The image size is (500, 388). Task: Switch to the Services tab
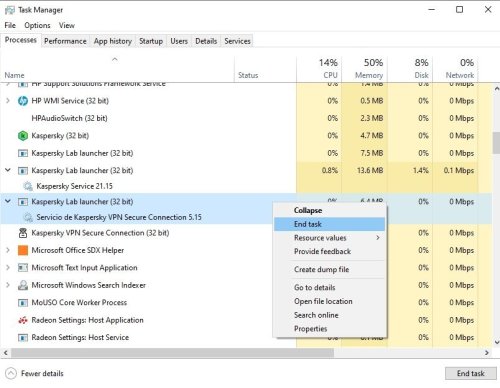click(237, 41)
